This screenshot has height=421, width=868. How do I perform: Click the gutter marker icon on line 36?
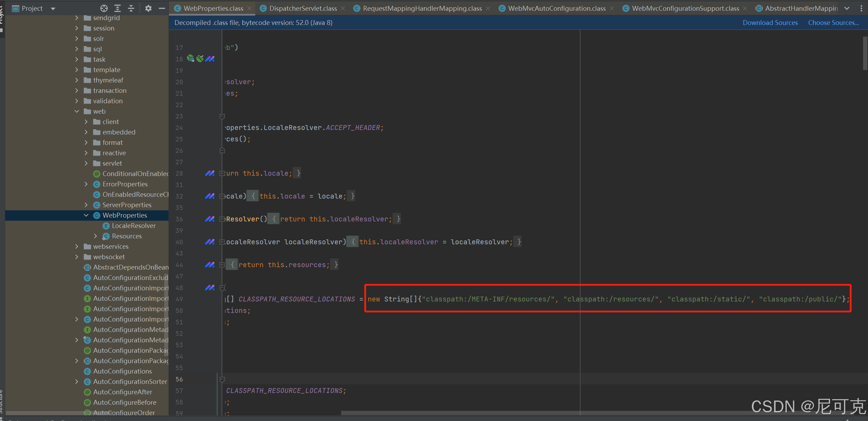pos(209,219)
